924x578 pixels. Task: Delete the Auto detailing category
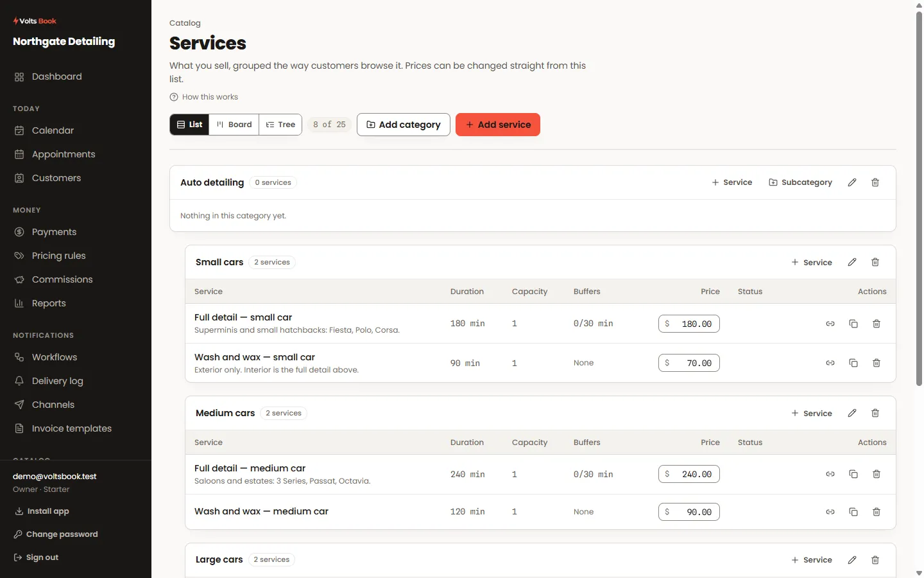click(875, 182)
